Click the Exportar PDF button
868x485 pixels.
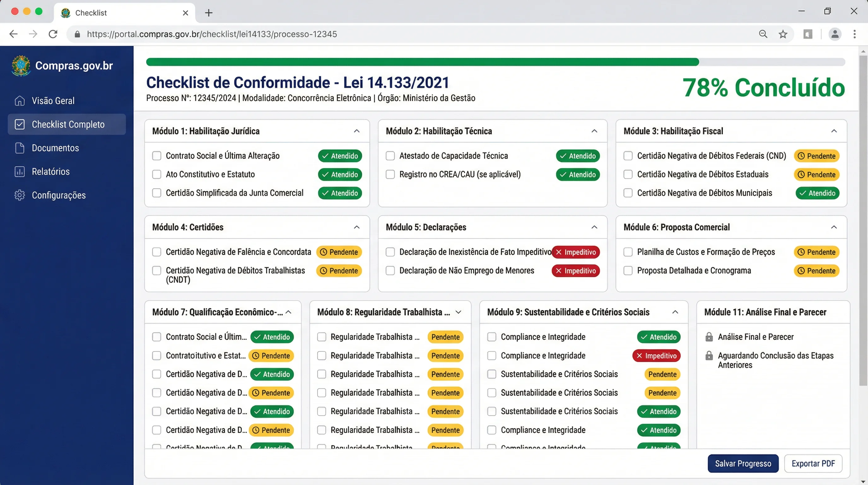tap(813, 463)
